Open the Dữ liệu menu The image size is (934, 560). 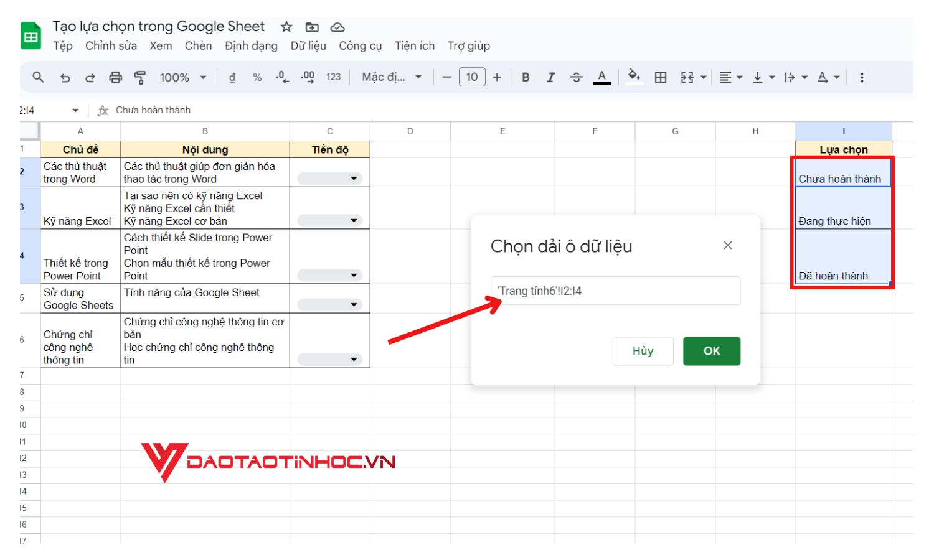[308, 45]
